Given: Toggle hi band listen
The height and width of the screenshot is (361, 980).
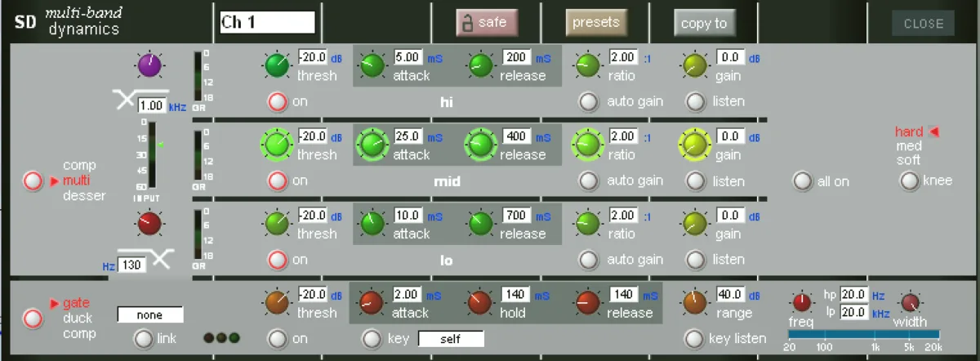Looking at the screenshot, I should click(x=696, y=102).
